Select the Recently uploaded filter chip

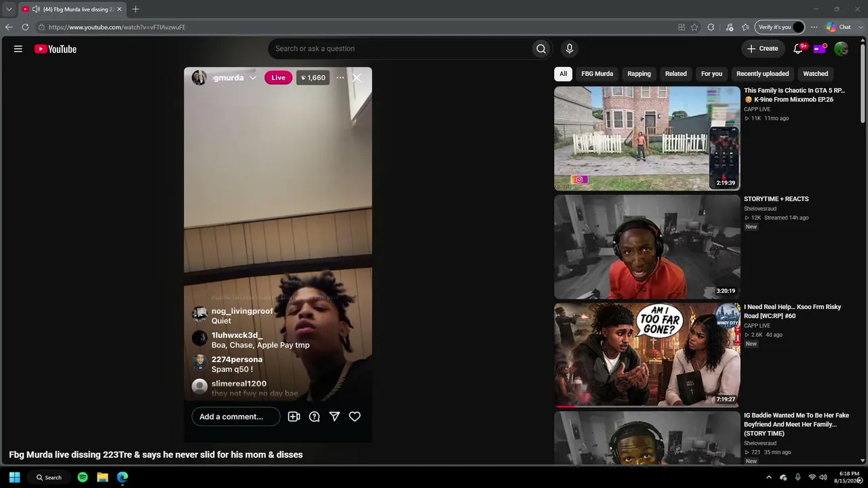point(763,74)
